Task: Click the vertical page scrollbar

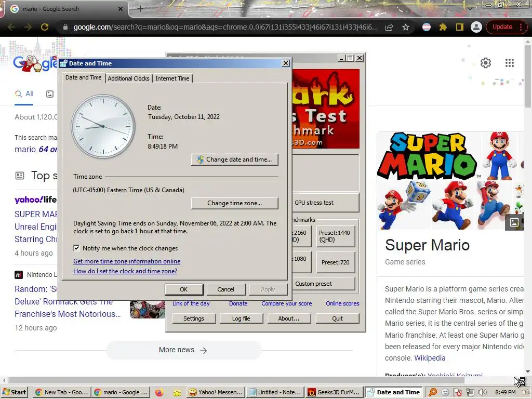Action: point(528,77)
